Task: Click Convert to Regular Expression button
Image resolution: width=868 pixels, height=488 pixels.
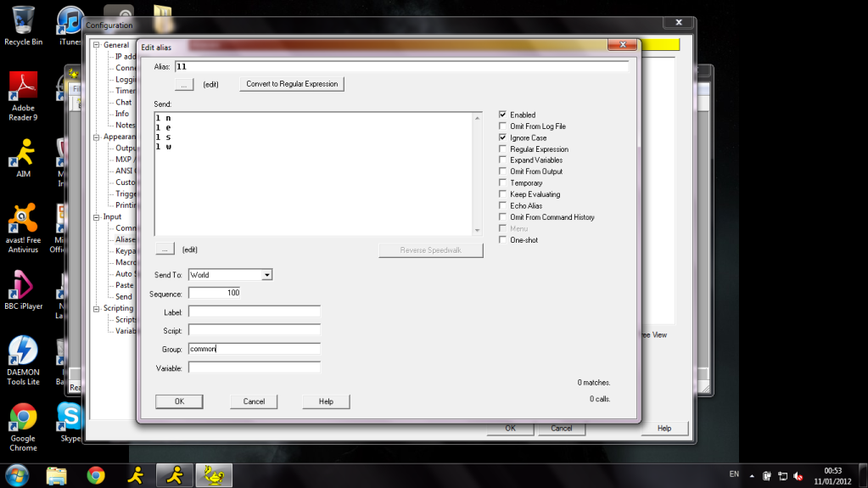Action: pyautogui.click(x=292, y=84)
